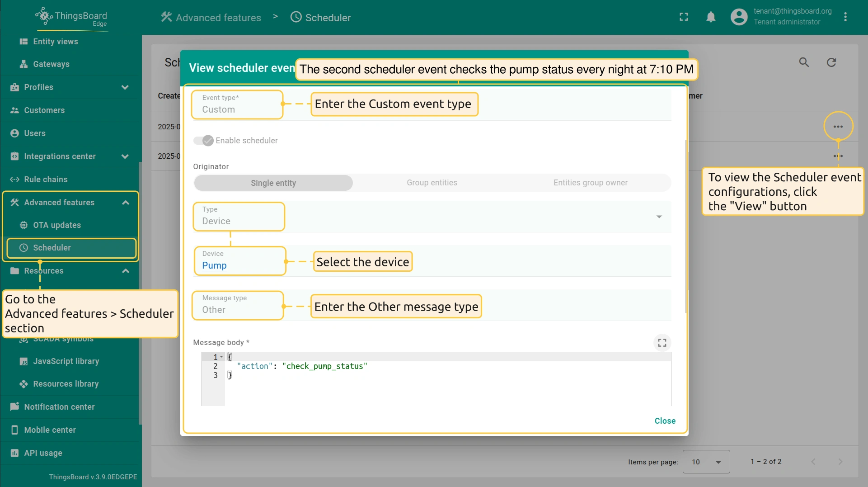
Task: Refresh the scheduler events list
Action: 831,62
